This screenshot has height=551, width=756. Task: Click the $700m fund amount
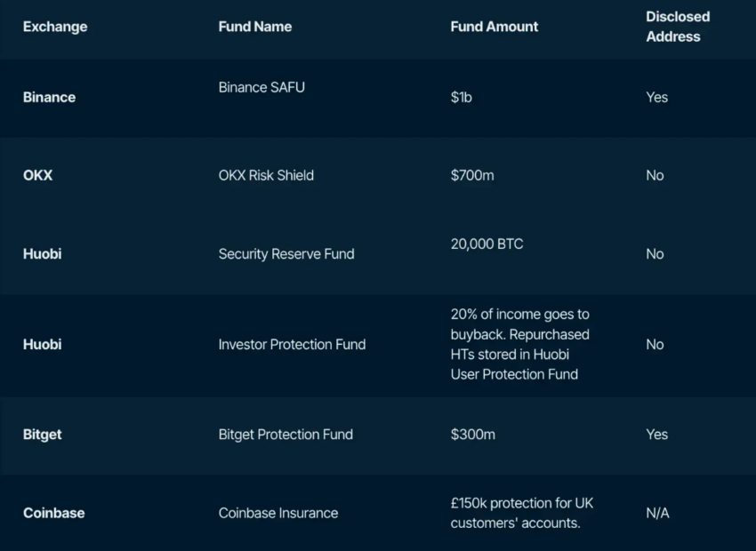(x=472, y=175)
